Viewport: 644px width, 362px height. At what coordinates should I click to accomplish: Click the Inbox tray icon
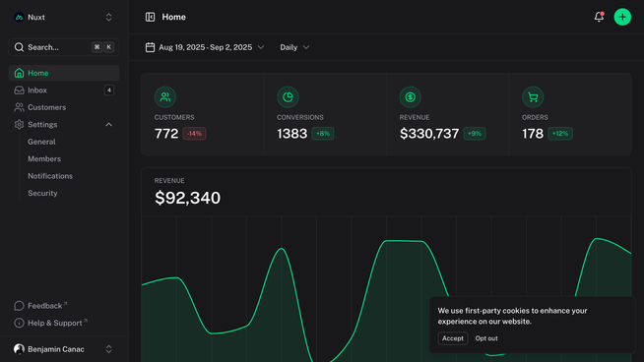(x=19, y=90)
